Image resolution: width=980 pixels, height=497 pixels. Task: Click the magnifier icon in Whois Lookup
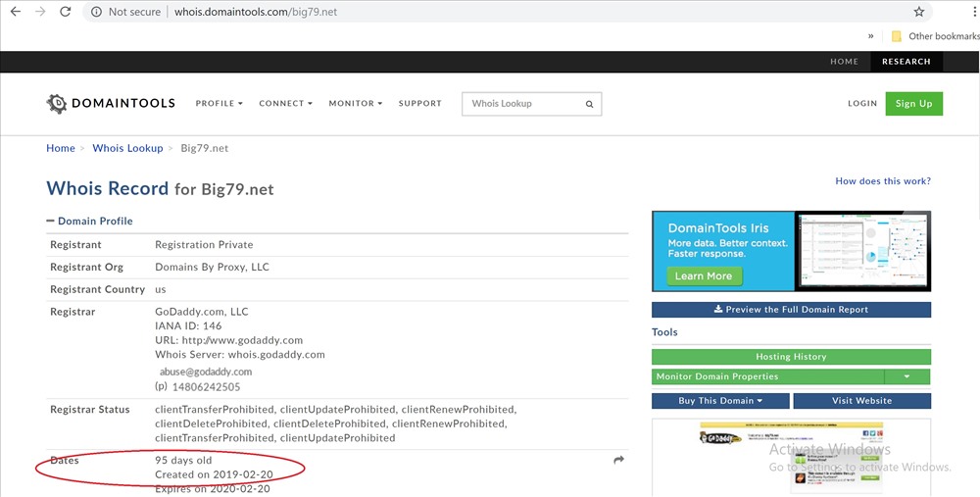click(x=589, y=104)
